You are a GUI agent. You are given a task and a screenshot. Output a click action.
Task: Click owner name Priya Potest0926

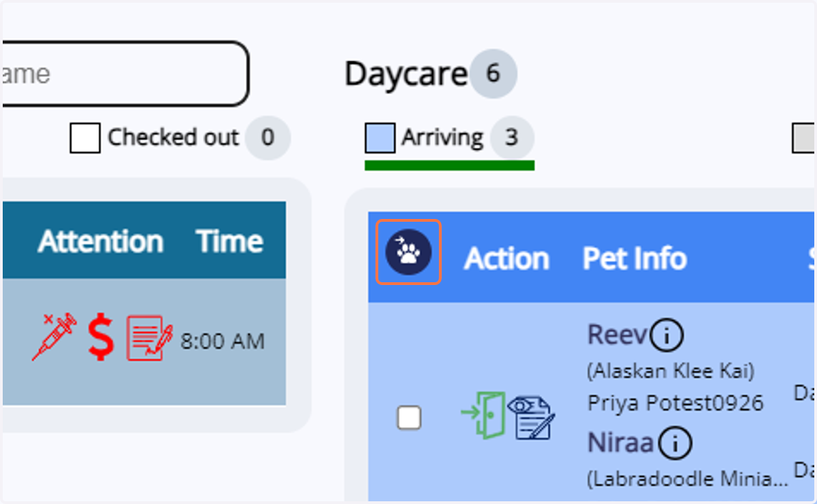675,403
